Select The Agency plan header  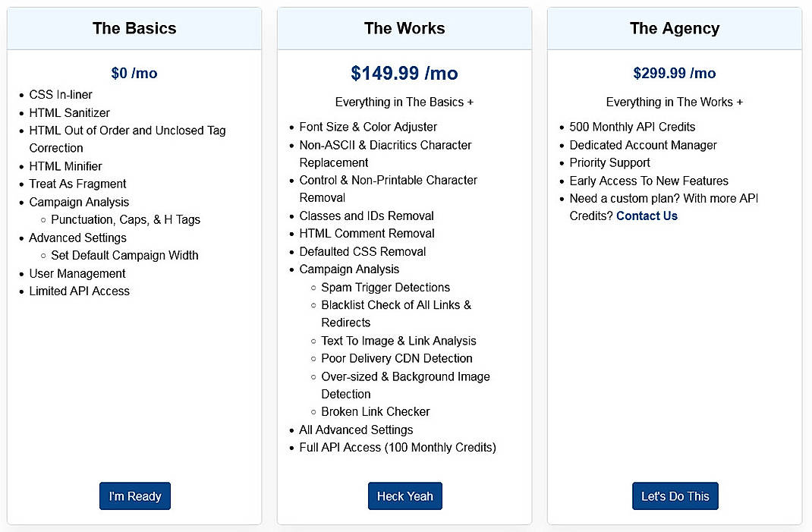[675, 28]
